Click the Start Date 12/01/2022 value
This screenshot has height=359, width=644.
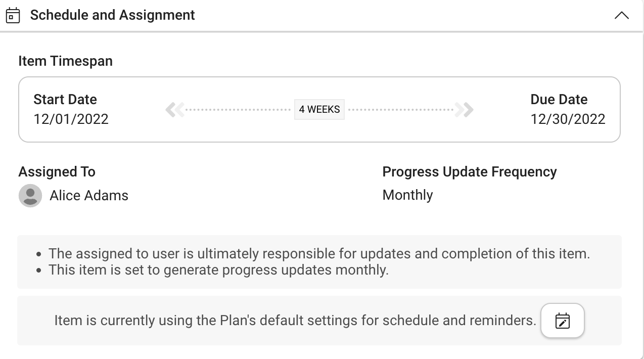tap(71, 119)
